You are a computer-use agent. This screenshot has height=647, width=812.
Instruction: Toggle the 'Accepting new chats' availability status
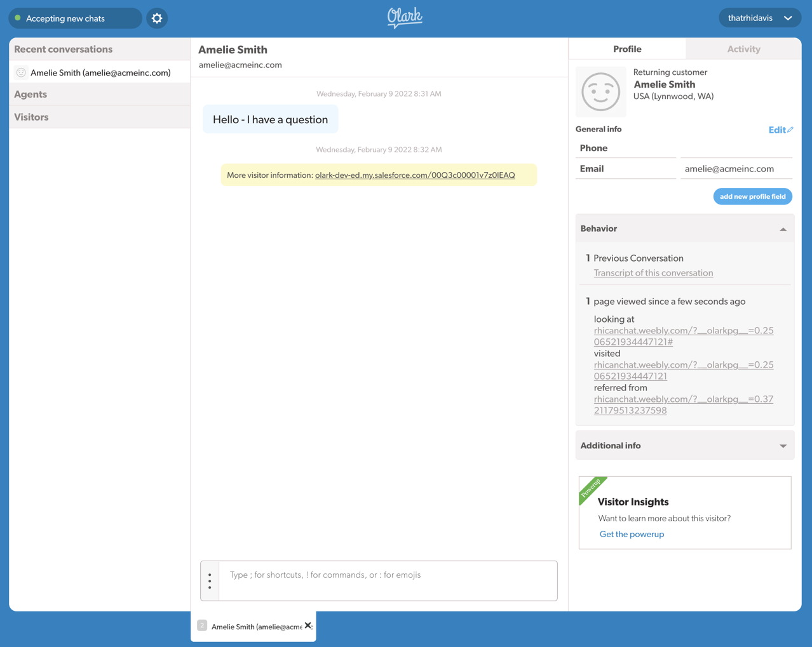pos(75,18)
